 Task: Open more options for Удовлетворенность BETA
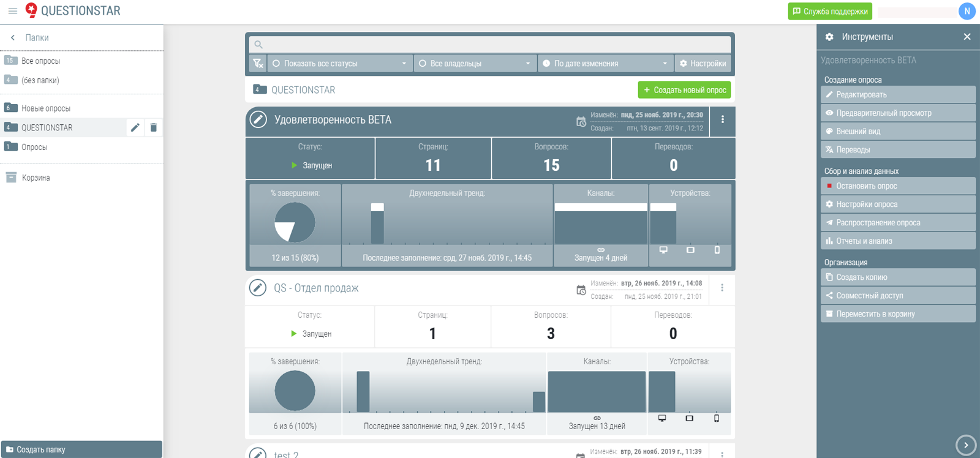pos(723,119)
